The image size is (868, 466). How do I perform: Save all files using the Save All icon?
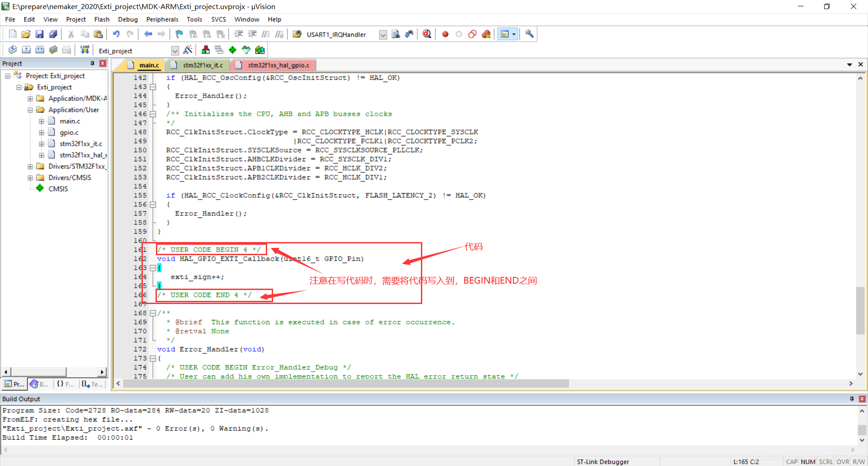pos(53,34)
